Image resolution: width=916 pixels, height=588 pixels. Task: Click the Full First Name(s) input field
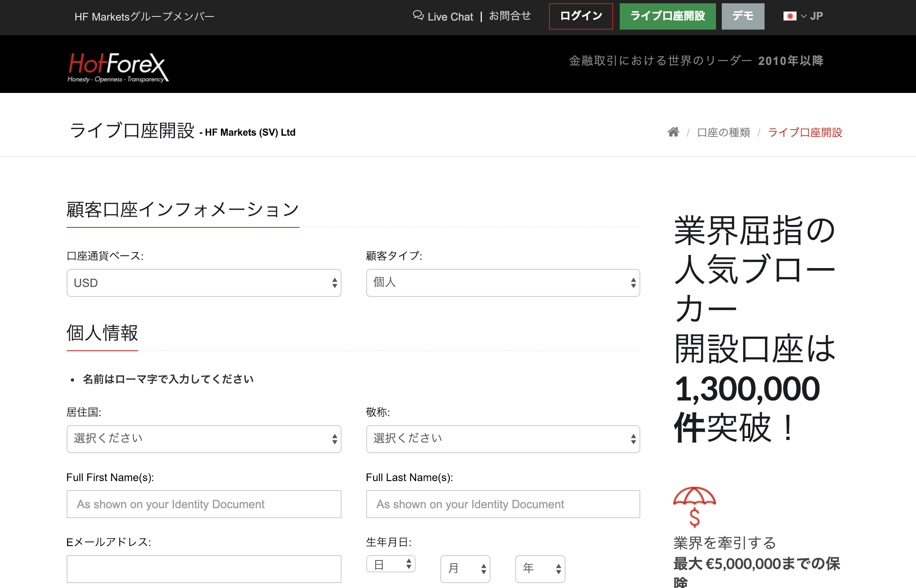coord(204,504)
